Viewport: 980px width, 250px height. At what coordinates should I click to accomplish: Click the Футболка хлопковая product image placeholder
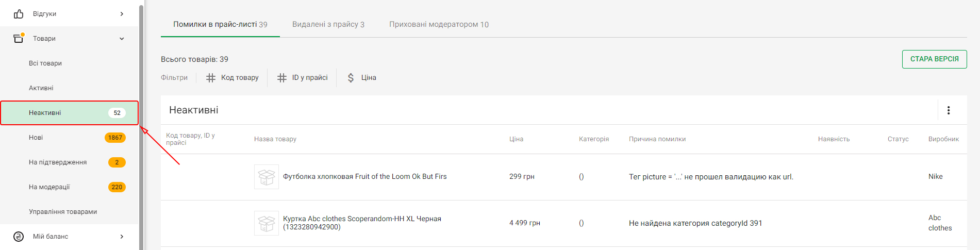click(x=267, y=177)
